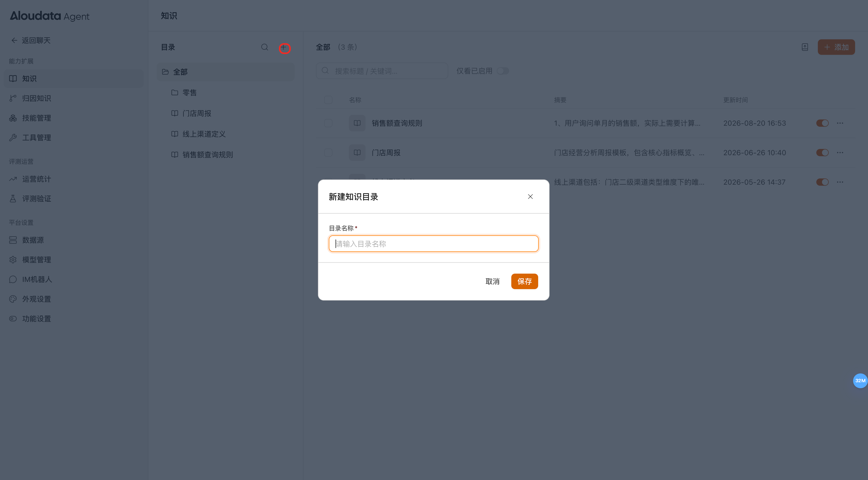This screenshot has width=868, height=480.
Task: Open 技能管理 in sidebar
Action: pyautogui.click(x=73, y=118)
